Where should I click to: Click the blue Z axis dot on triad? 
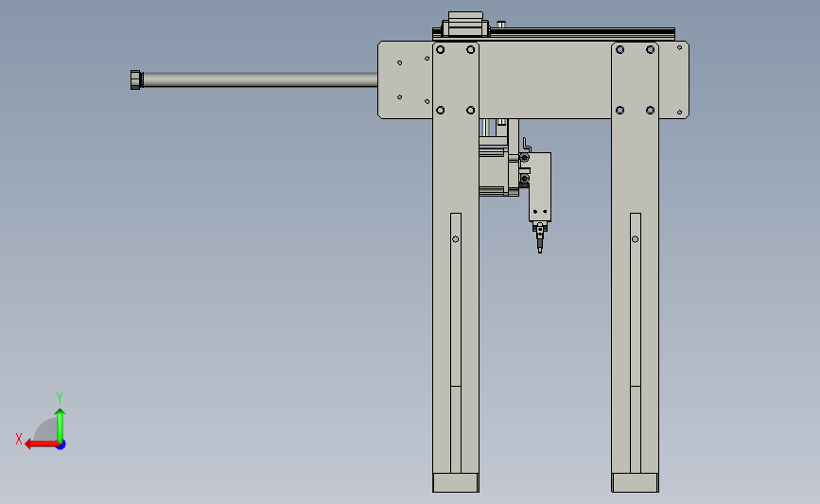pos(61,445)
